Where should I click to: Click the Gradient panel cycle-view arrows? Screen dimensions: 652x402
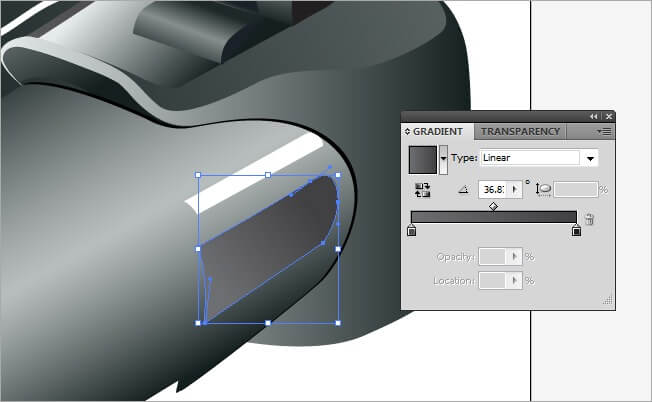[407, 131]
